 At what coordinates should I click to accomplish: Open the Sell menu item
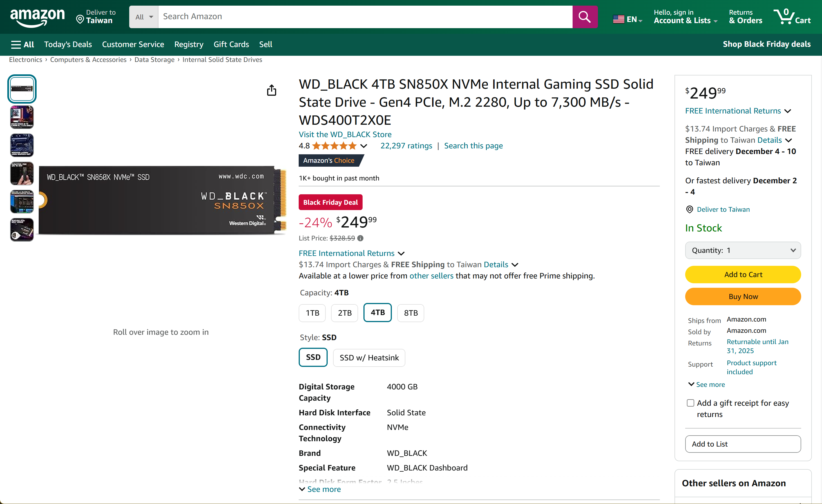[265, 44]
